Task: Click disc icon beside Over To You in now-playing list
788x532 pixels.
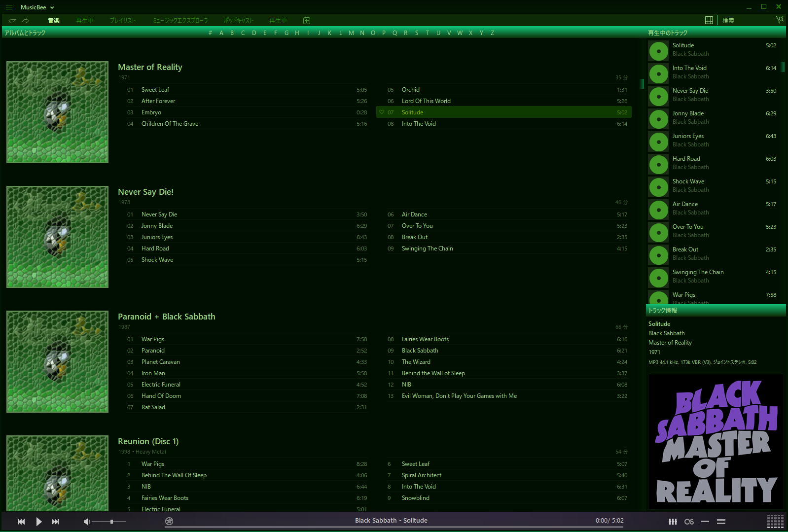Action: click(x=659, y=233)
